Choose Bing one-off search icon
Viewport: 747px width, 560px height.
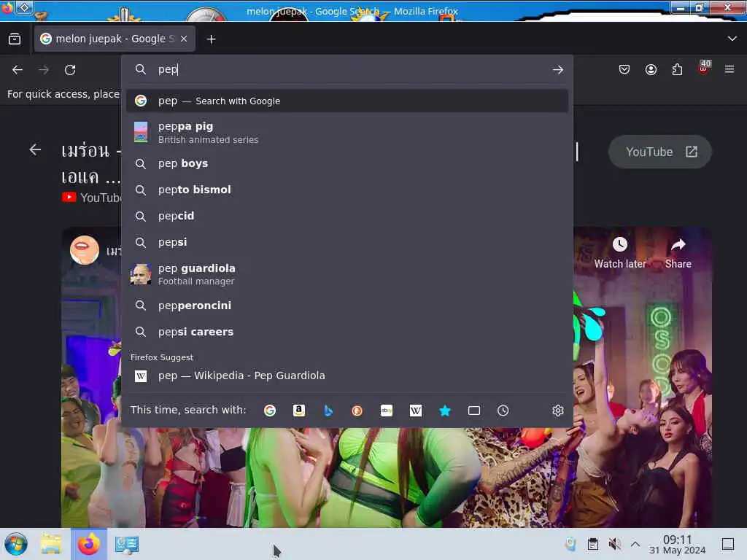point(328,411)
